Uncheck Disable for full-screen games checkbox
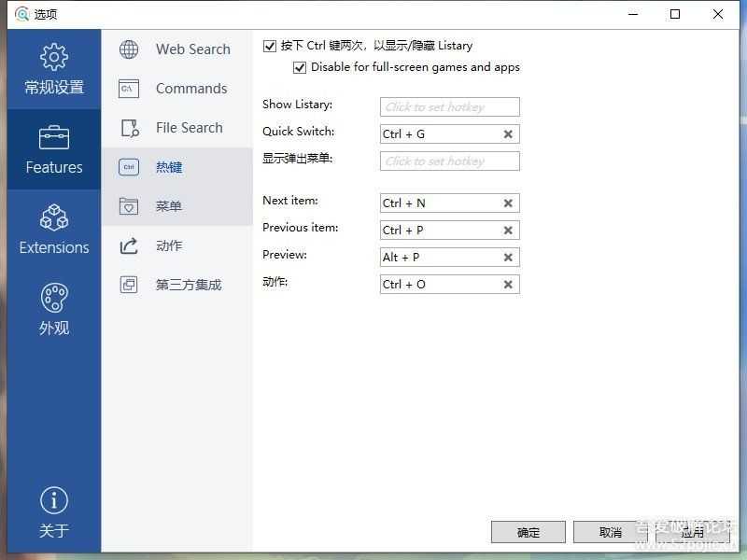The height and width of the screenshot is (560, 747). tap(300, 67)
